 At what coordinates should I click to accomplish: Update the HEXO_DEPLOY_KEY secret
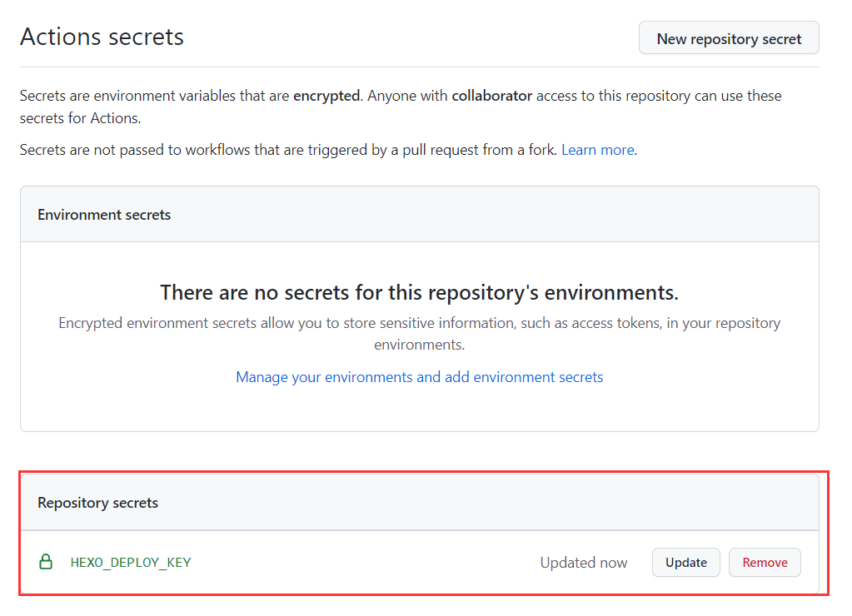point(685,562)
